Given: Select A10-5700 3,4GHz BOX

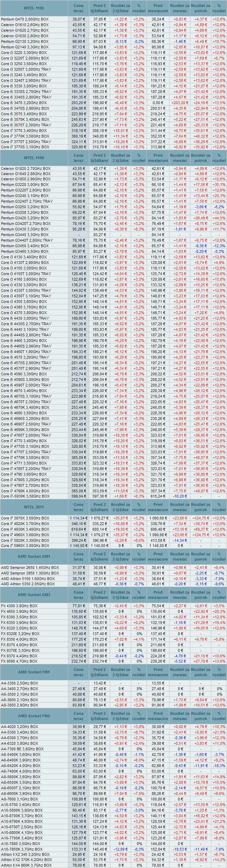Looking at the screenshot, I should pyautogui.click(x=21, y=805).
